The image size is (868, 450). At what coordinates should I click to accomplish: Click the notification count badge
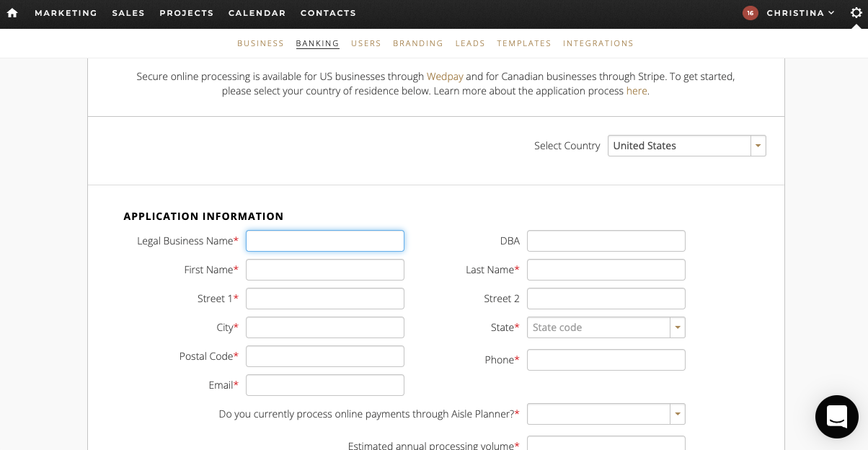[x=750, y=12]
